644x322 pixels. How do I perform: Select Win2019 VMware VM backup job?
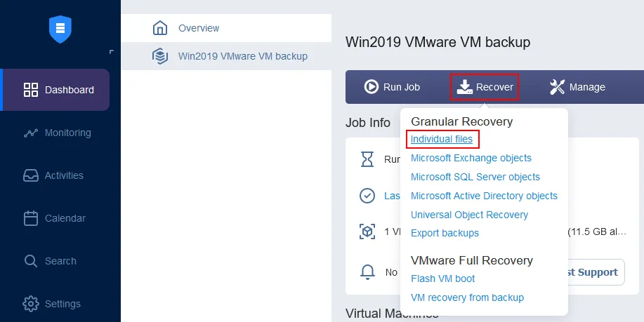click(x=242, y=56)
